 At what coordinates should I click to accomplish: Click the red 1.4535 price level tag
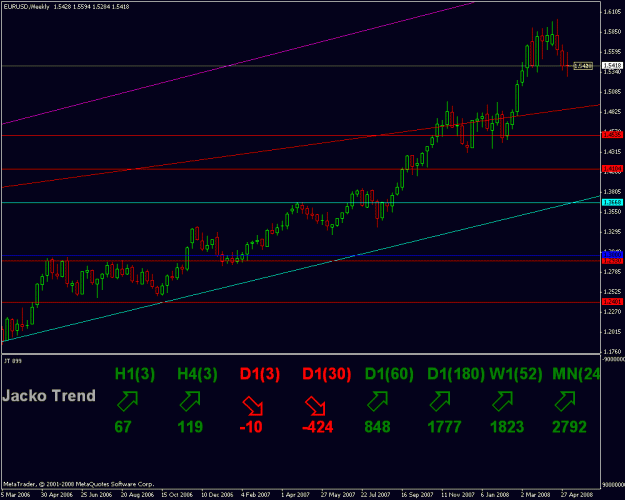[612, 135]
